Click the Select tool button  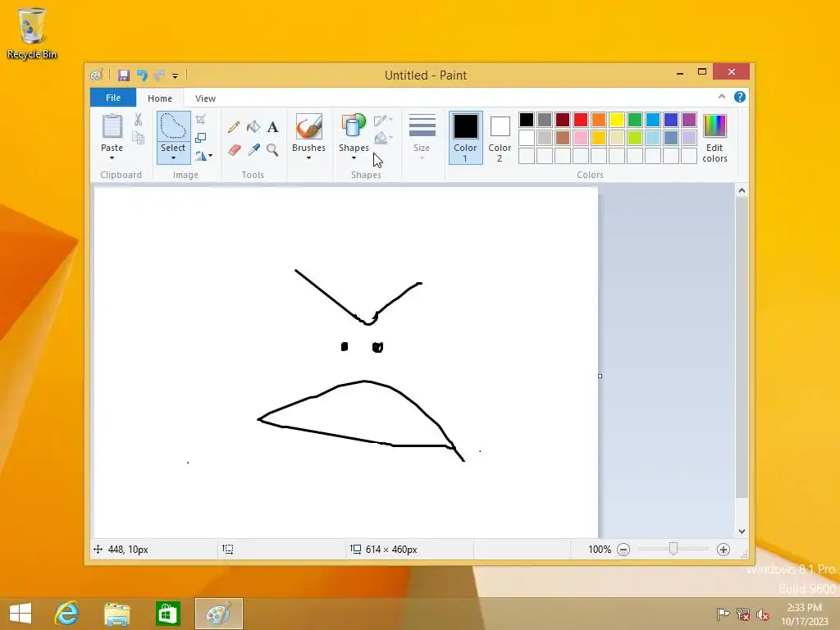173,127
